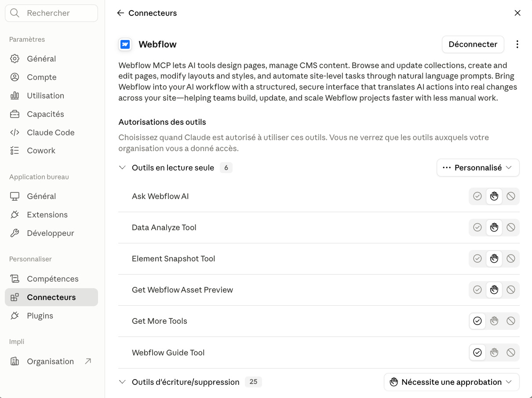Block the Ask Webflow AI tool
Viewport: 532px width, 398px height.
511,196
